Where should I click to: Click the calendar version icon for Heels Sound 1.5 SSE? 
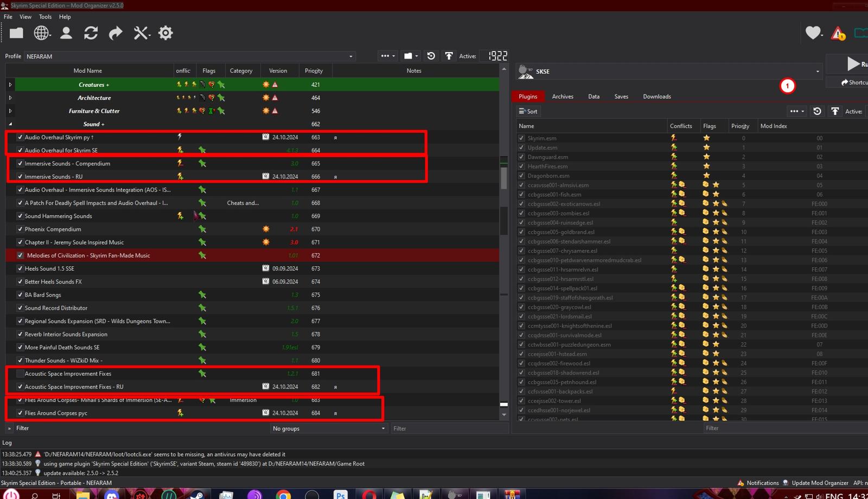[266, 268]
